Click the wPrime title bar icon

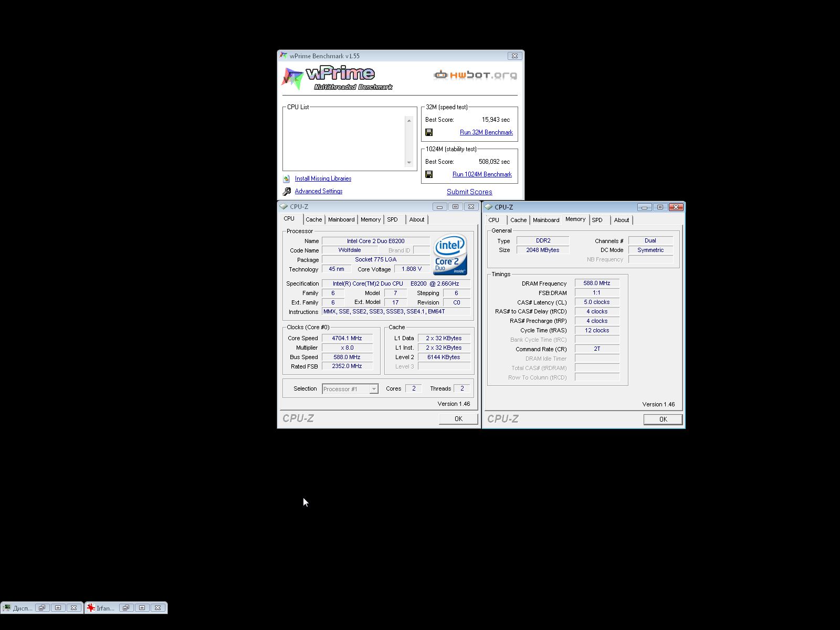click(283, 56)
